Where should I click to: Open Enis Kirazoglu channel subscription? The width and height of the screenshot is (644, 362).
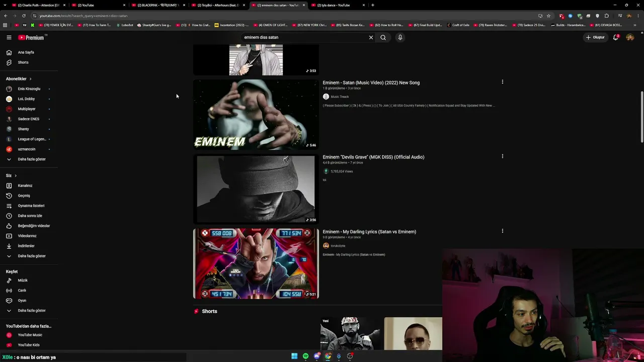[x=29, y=89]
